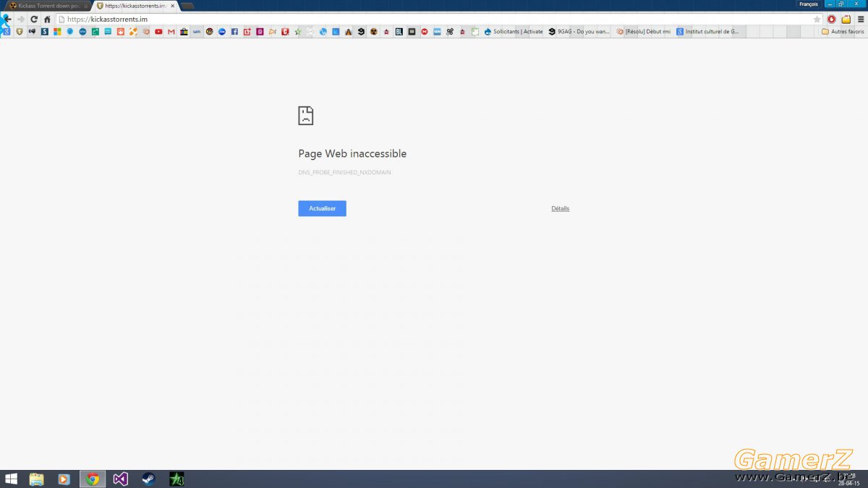Select the DNS_PROBE_FINISHED_NXDOMAIN error text

(x=344, y=173)
